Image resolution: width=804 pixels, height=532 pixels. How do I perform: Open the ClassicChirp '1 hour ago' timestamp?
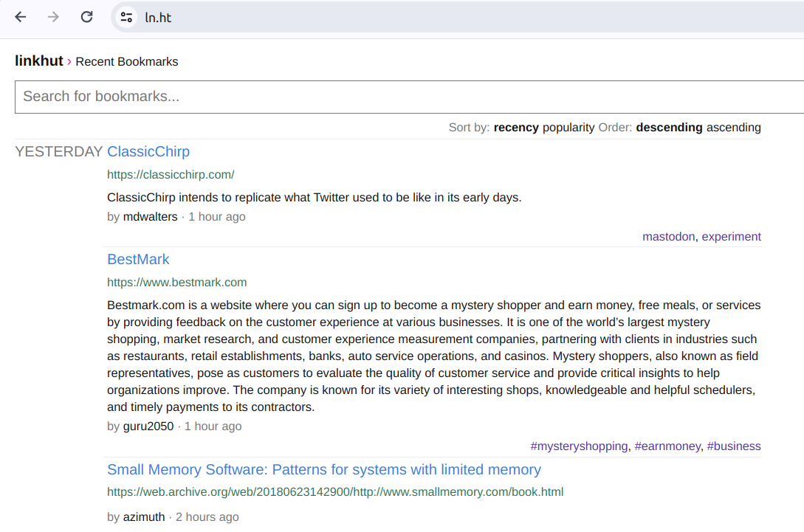tap(217, 217)
